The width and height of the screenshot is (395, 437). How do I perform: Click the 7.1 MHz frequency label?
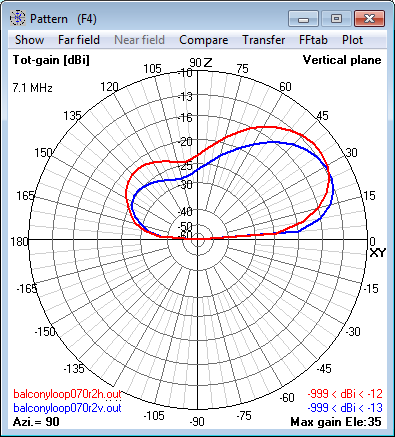32,88
